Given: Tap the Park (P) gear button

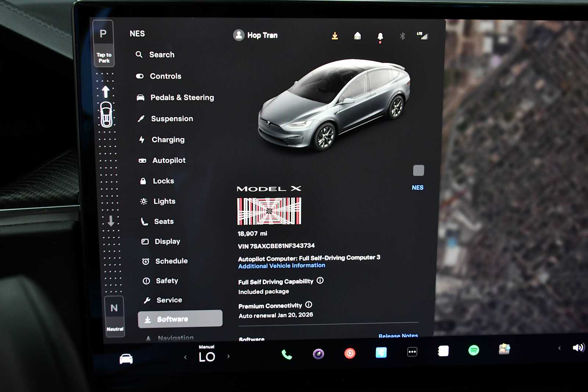Looking at the screenshot, I should (104, 43).
